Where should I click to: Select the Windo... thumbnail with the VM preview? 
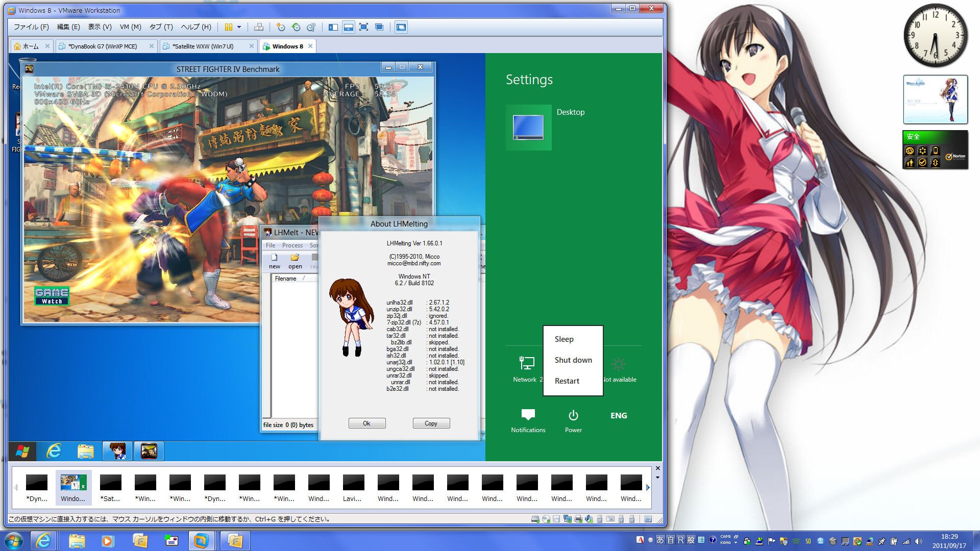[x=73, y=488]
